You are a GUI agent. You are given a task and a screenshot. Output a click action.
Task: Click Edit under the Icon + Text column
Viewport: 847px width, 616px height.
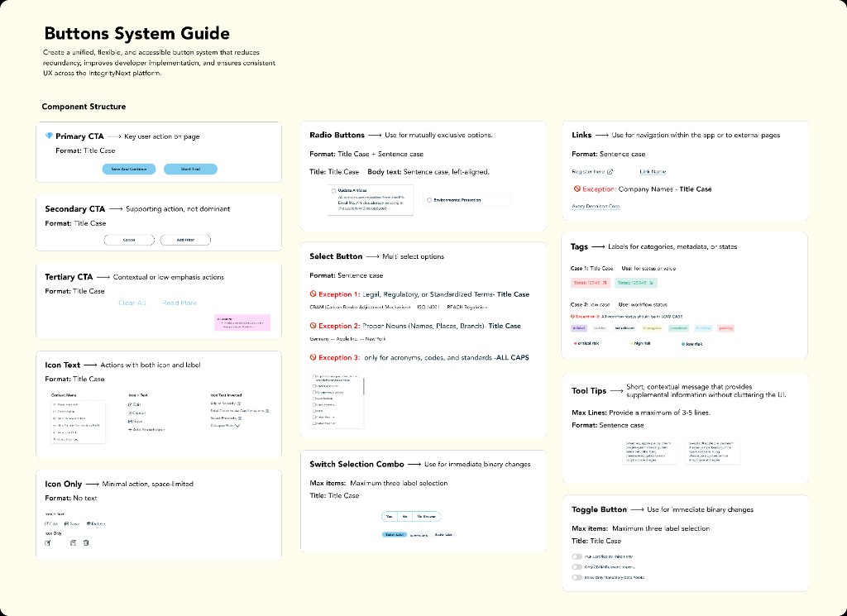(134, 404)
